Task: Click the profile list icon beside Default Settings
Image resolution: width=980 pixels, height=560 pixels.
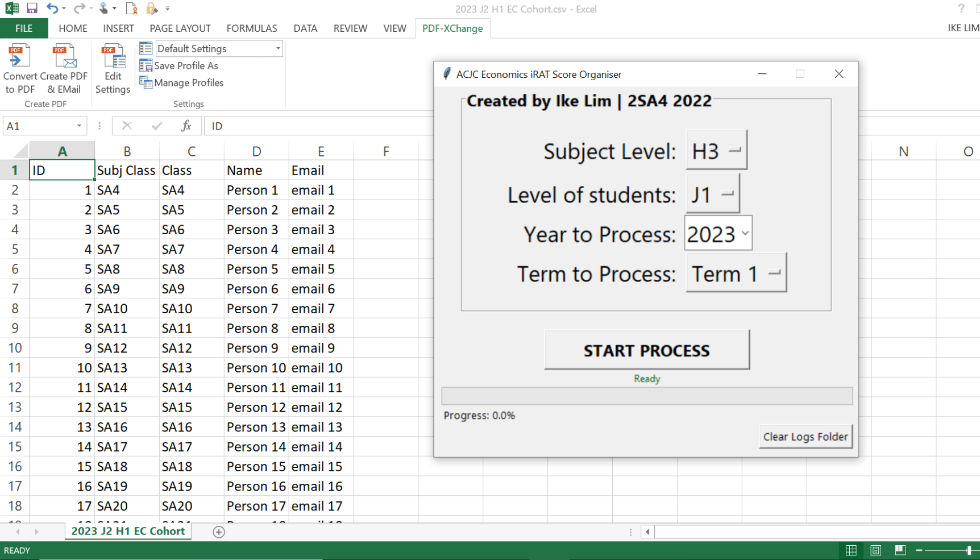Action: point(146,49)
